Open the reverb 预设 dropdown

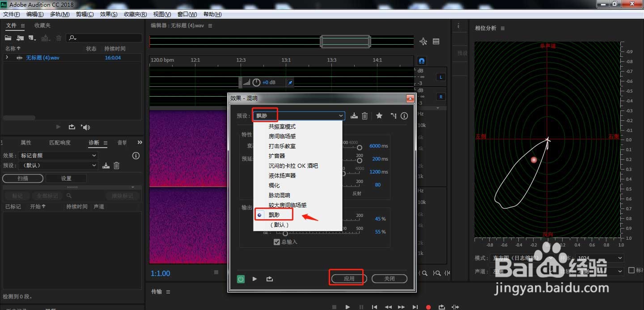299,116
